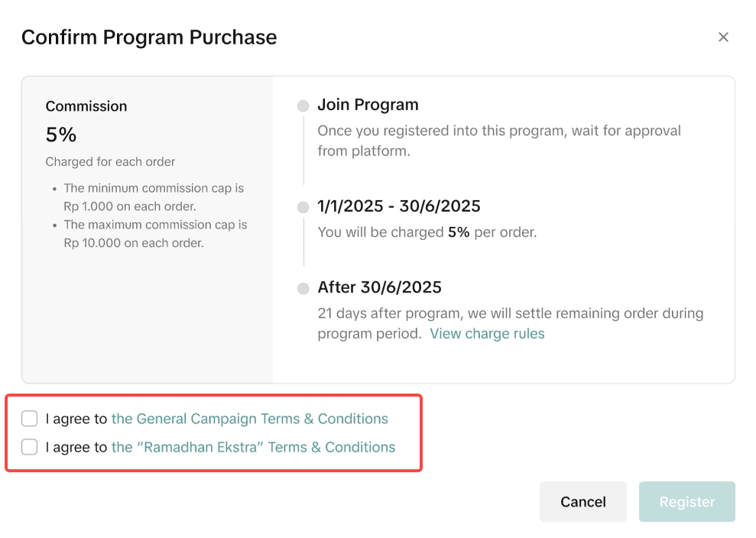Click the After 30/6/2025 timeline dot
756x538 pixels.
[x=303, y=289]
